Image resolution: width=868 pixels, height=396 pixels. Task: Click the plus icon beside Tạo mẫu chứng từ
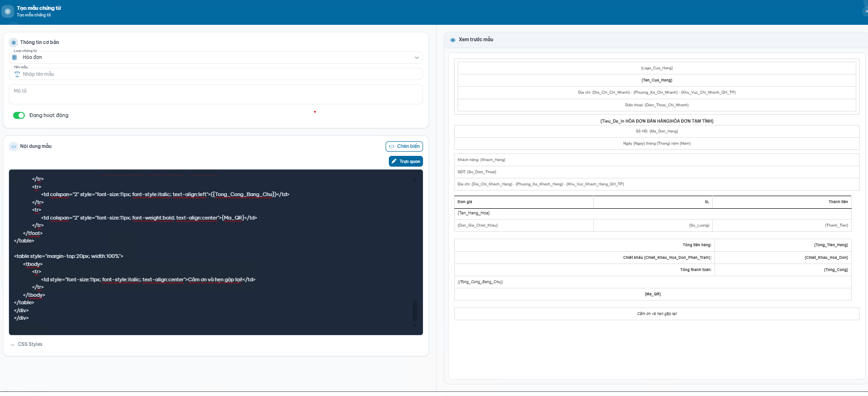7,11
